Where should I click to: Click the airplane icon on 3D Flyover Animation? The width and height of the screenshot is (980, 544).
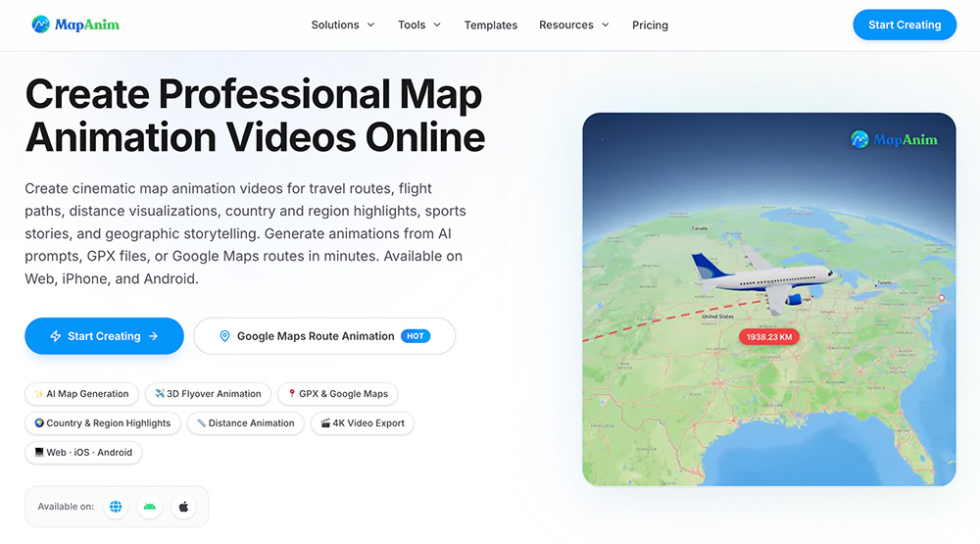pos(160,394)
